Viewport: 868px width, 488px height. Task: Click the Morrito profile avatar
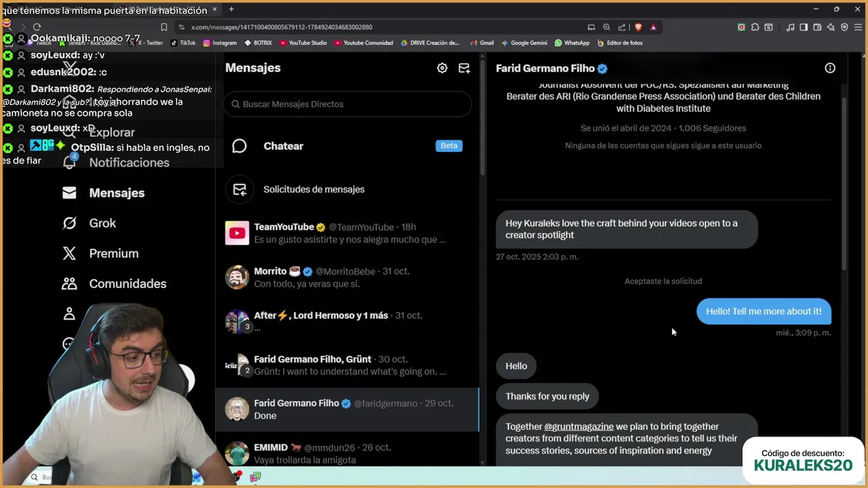click(x=237, y=277)
